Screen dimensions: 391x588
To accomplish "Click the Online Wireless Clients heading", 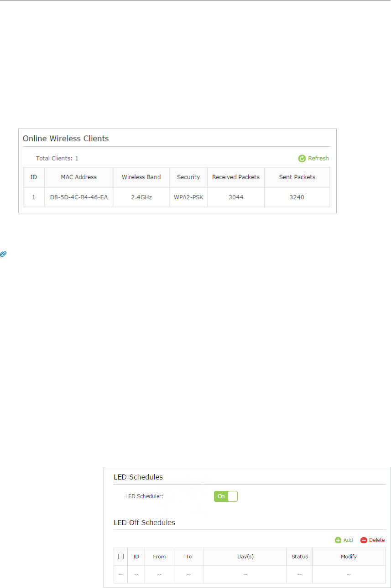I will point(66,138).
